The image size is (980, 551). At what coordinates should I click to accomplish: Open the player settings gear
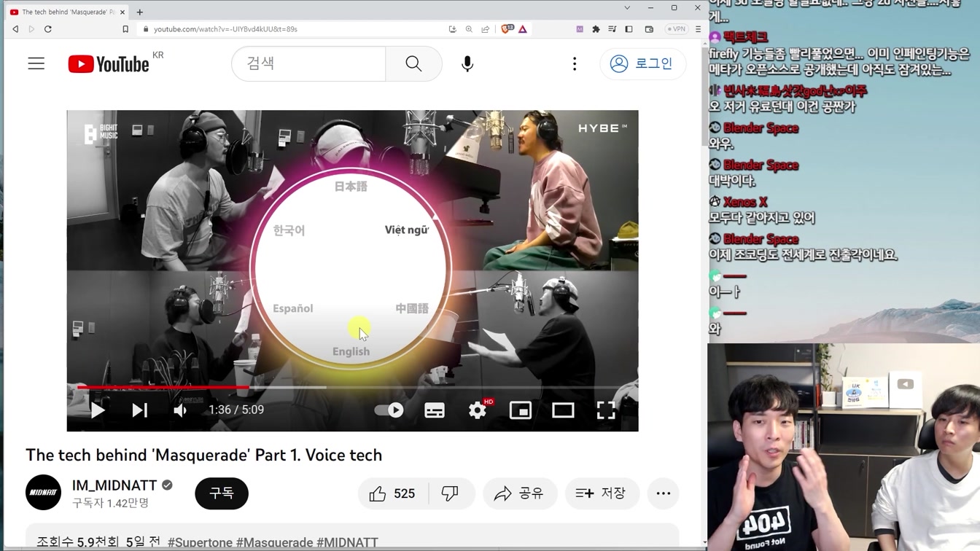478,410
